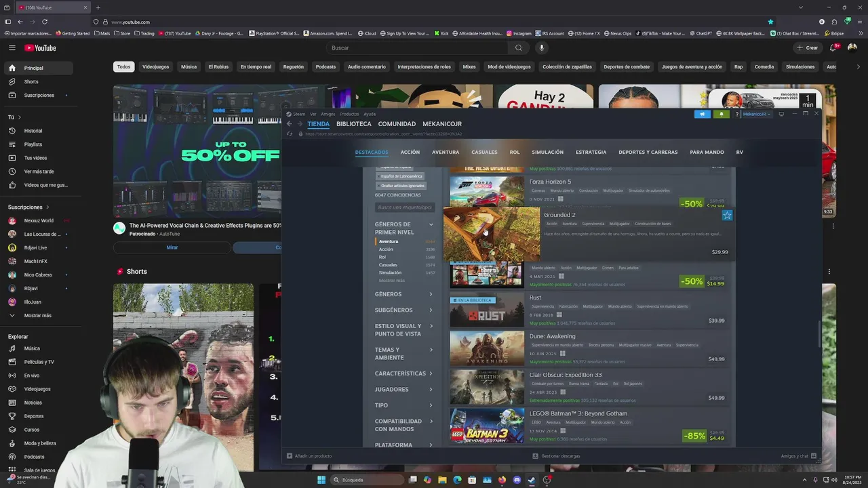Open the Estrategia store category tab
This screenshot has width=868, height=488.
(x=591, y=152)
